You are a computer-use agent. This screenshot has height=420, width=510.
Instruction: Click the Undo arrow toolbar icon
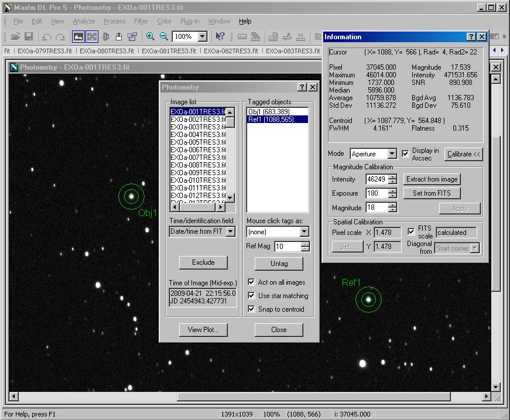pyautogui.click(x=47, y=36)
